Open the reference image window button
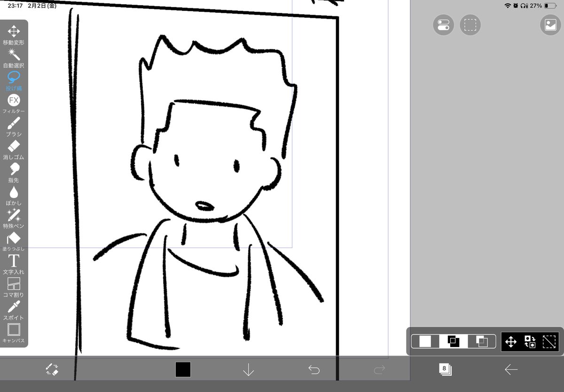Screen dimensions: 564x392 tap(550, 25)
